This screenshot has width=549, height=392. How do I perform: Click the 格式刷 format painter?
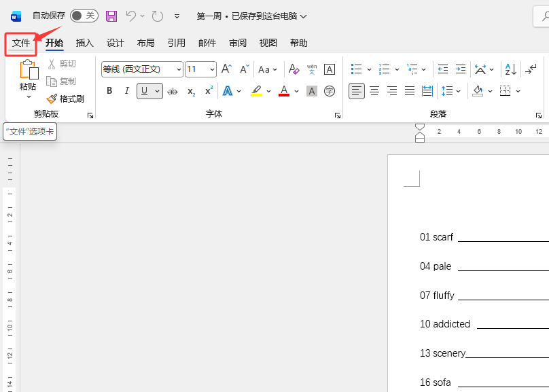pos(65,99)
